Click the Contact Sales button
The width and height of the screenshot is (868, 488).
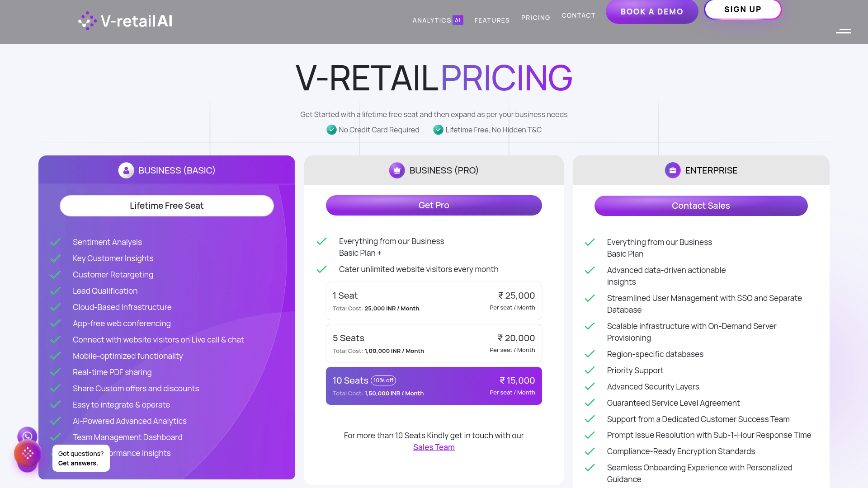tap(701, 206)
